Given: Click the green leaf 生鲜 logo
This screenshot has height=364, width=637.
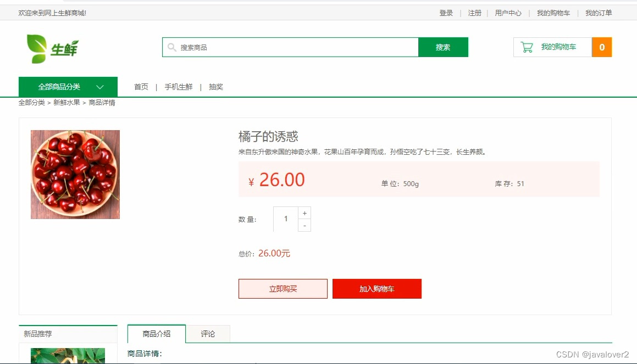Looking at the screenshot, I should point(52,47).
